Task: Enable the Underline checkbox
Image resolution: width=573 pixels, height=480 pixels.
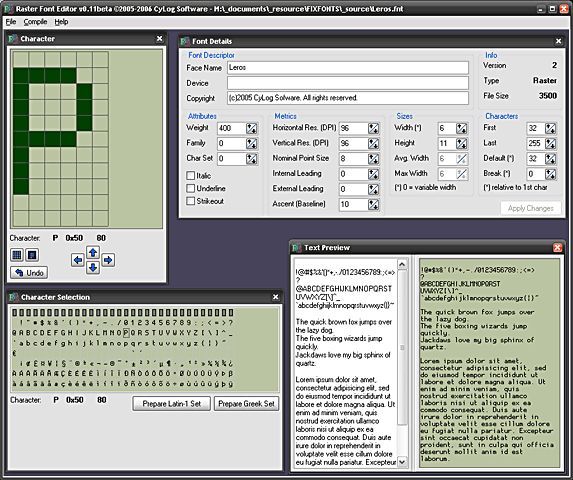Action: click(x=190, y=188)
